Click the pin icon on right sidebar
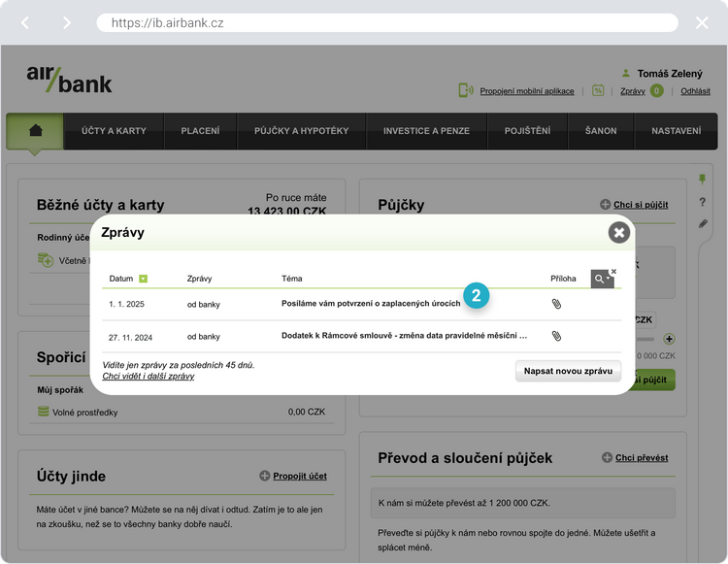 pyautogui.click(x=703, y=180)
